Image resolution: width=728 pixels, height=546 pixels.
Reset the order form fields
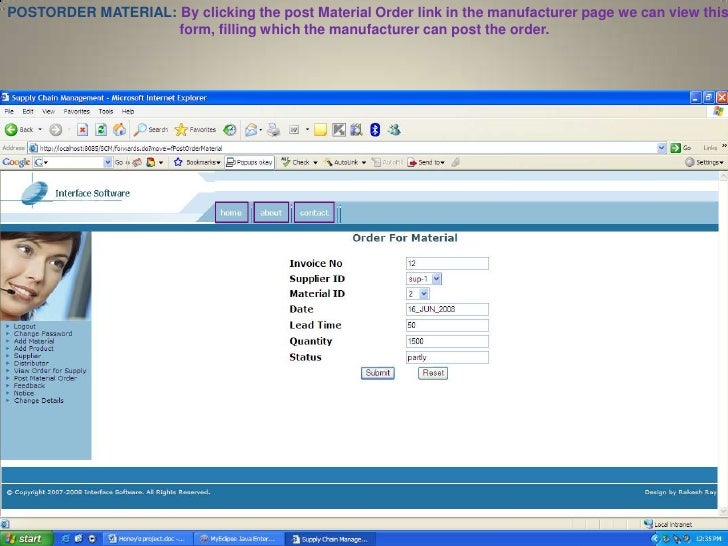click(x=433, y=373)
